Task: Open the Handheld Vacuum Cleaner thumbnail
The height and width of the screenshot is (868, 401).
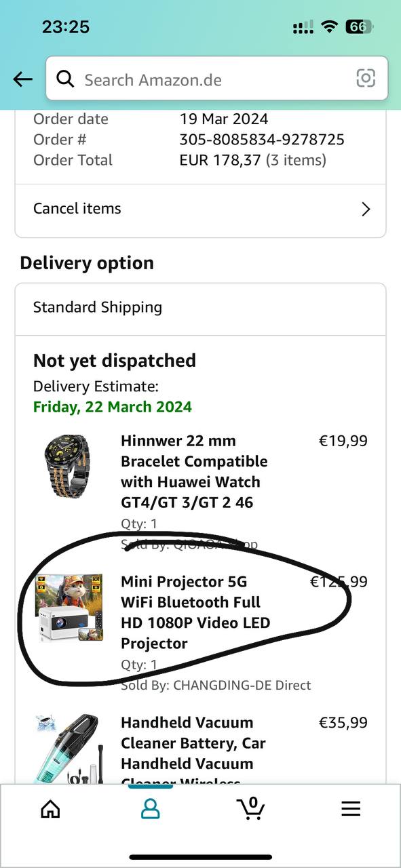Action: tap(69, 748)
